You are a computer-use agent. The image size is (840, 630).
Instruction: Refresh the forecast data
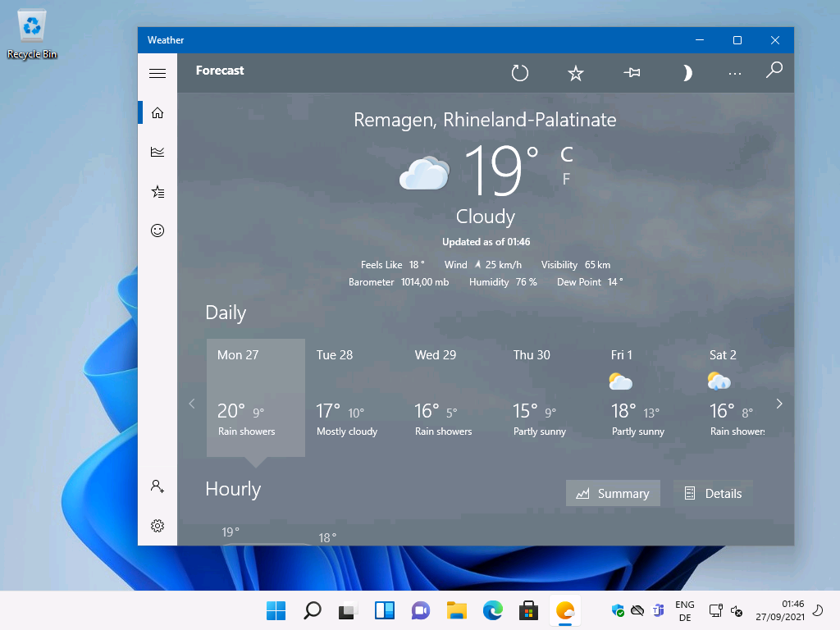click(519, 73)
